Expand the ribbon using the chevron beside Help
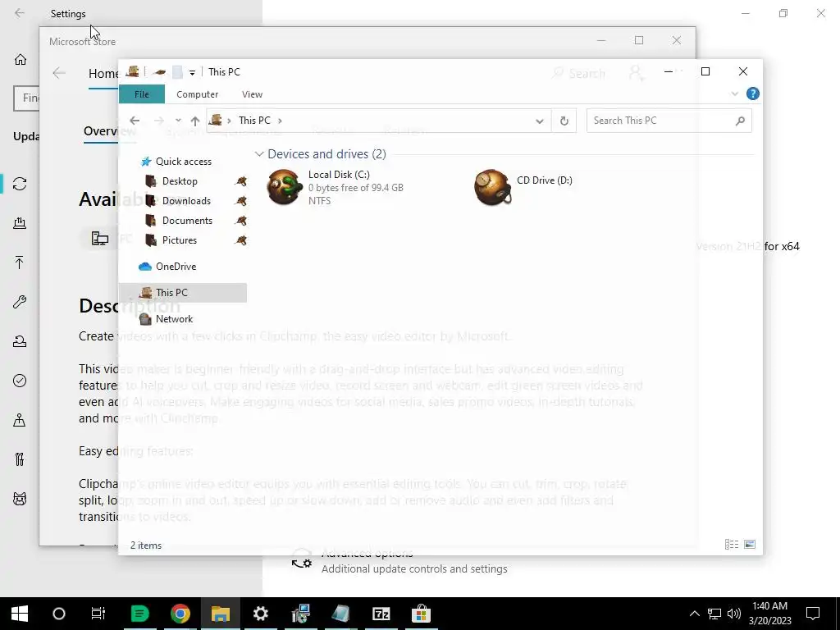840x630 pixels. (734, 94)
